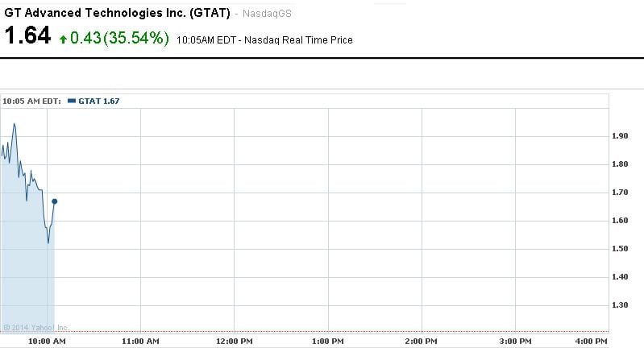This screenshot has height=348, width=644.
Task: Click the 1.50 price axis label
Action: click(620, 249)
